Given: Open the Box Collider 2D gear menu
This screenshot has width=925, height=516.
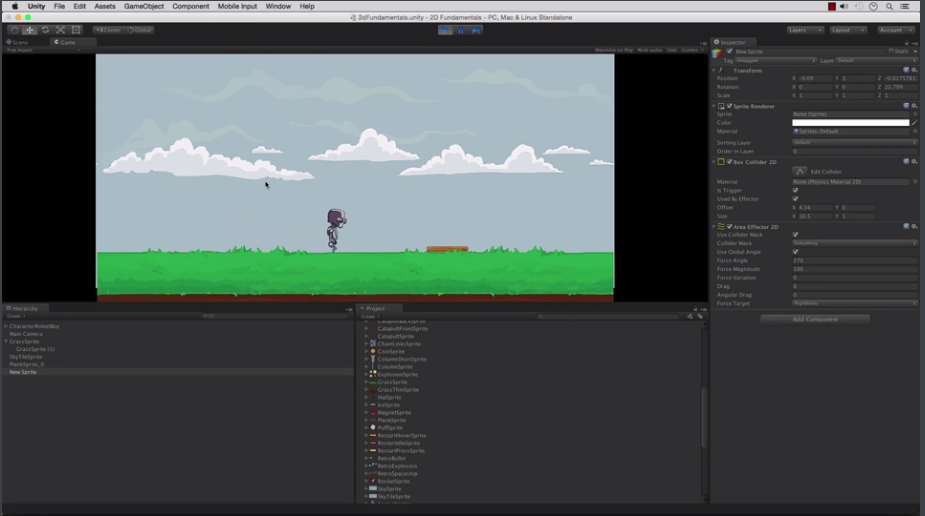Looking at the screenshot, I should pos(914,162).
